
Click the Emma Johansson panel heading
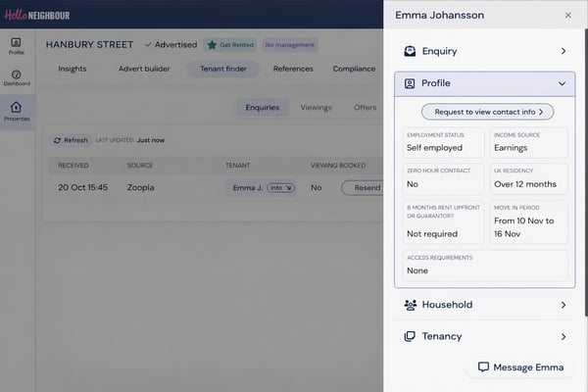point(439,15)
